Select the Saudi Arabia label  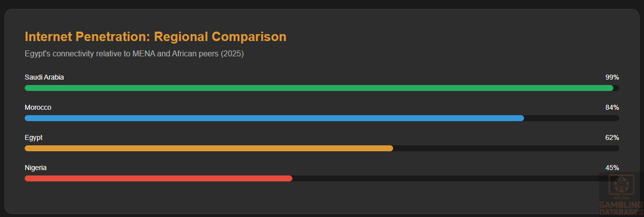click(x=44, y=77)
